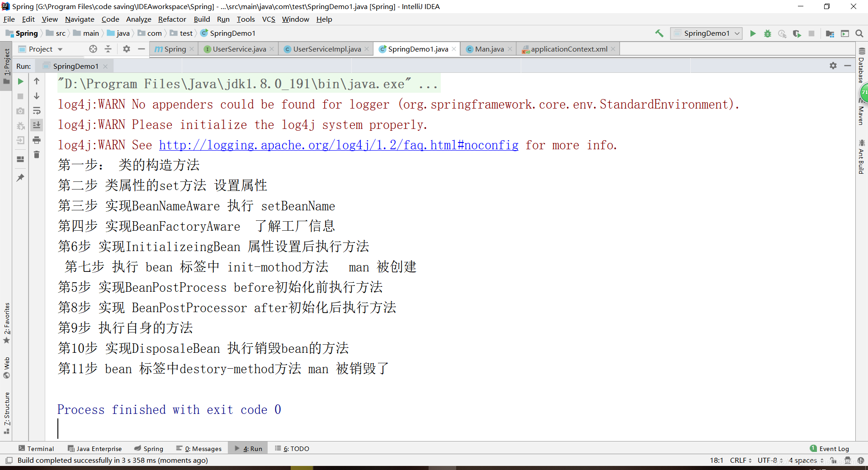
Task: Clear all console output with trash icon
Action: click(x=37, y=154)
